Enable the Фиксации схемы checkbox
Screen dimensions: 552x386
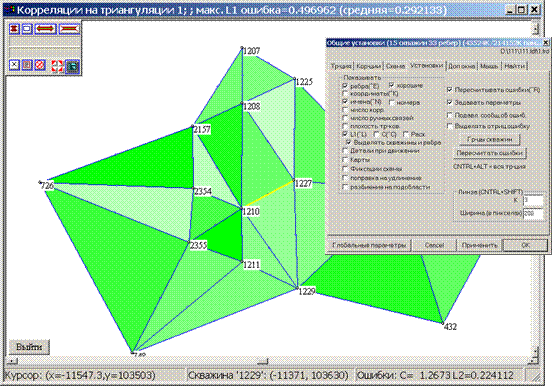[345, 169]
